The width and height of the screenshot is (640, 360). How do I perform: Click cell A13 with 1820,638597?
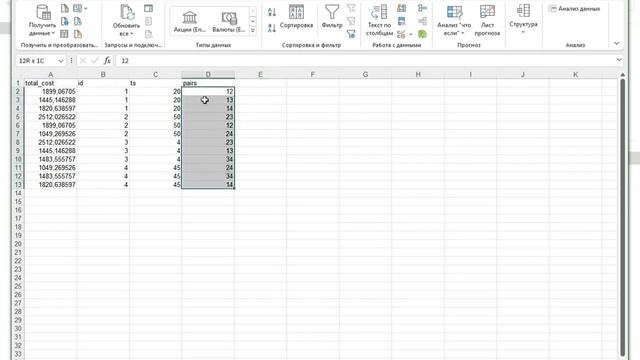[x=50, y=184]
